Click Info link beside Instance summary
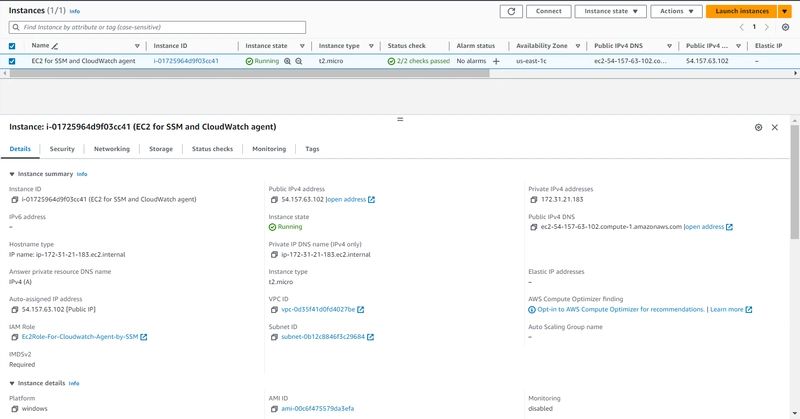The width and height of the screenshot is (800, 419). click(82, 175)
